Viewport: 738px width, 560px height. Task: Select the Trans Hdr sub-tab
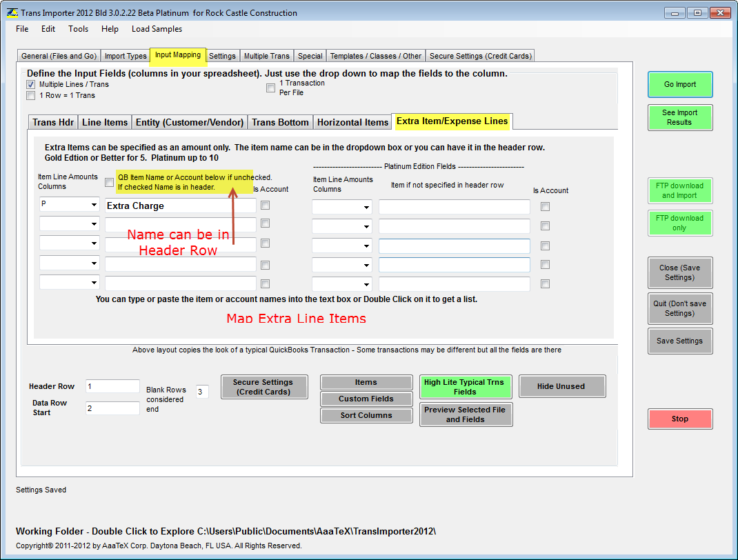tap(53, 122)
